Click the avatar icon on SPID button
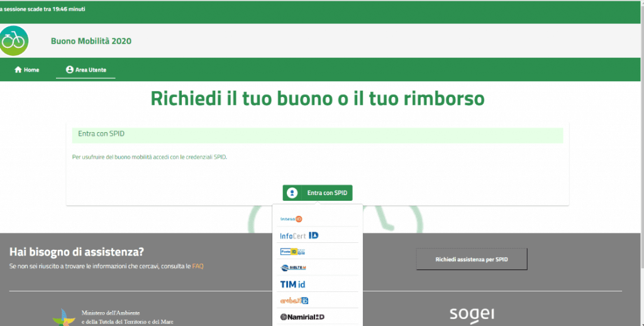Image resolution: width=644 pixels, height=326 pixels. pos(292,193)
